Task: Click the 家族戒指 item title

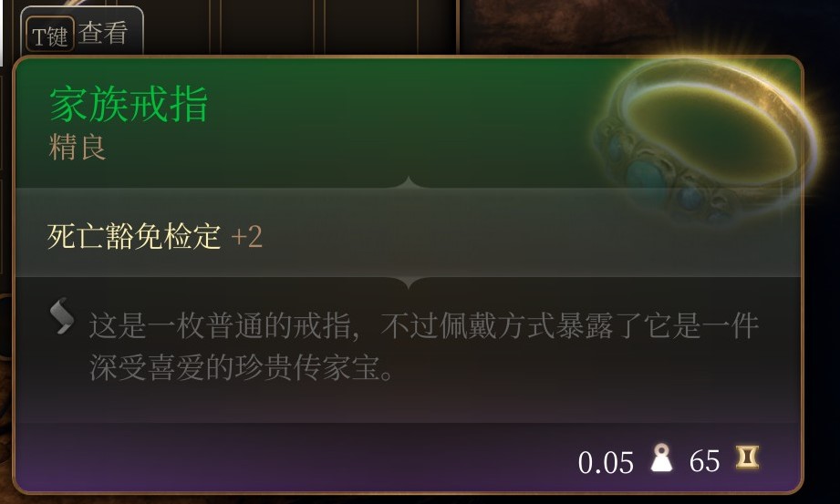Action: click(129, 105)
